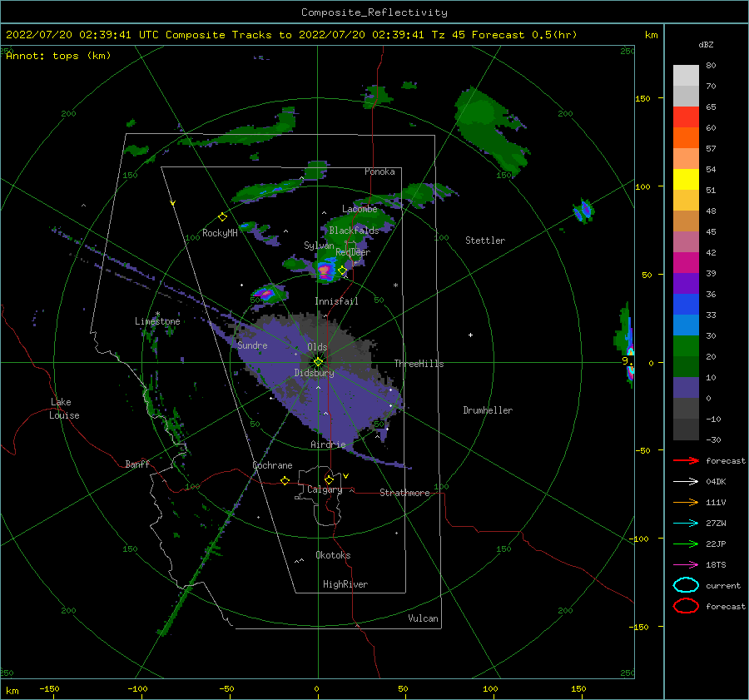749x700 pixels.
Task: Click the white plus marker east of ThreeHills
Action: tap(470, 335)
